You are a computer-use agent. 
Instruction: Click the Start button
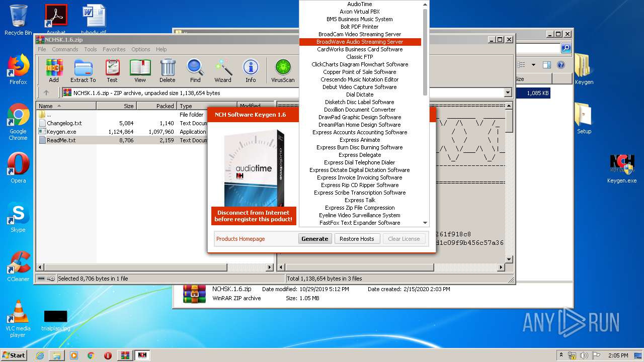coord(14,355)
